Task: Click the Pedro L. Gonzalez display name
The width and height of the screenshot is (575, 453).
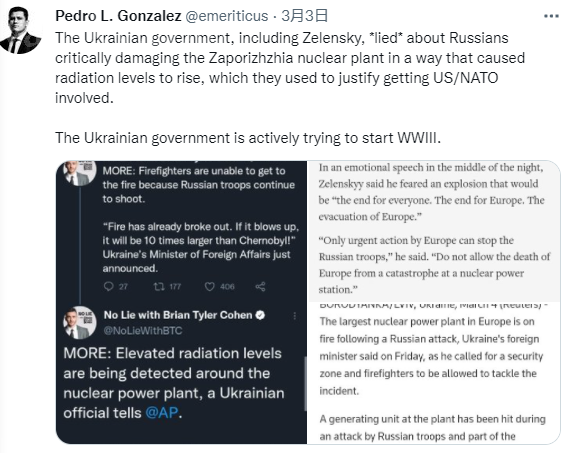Action: [118, 16]
